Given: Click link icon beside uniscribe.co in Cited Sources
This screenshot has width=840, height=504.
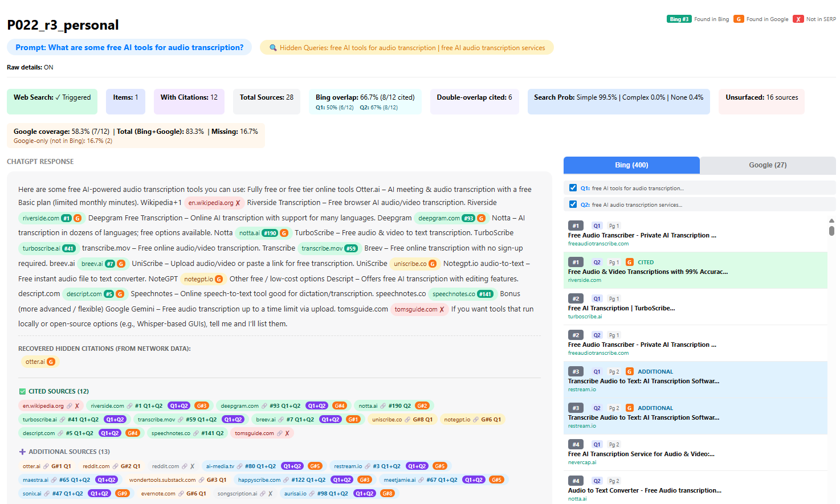Looking at the screenshot, I should click(408, 420).
